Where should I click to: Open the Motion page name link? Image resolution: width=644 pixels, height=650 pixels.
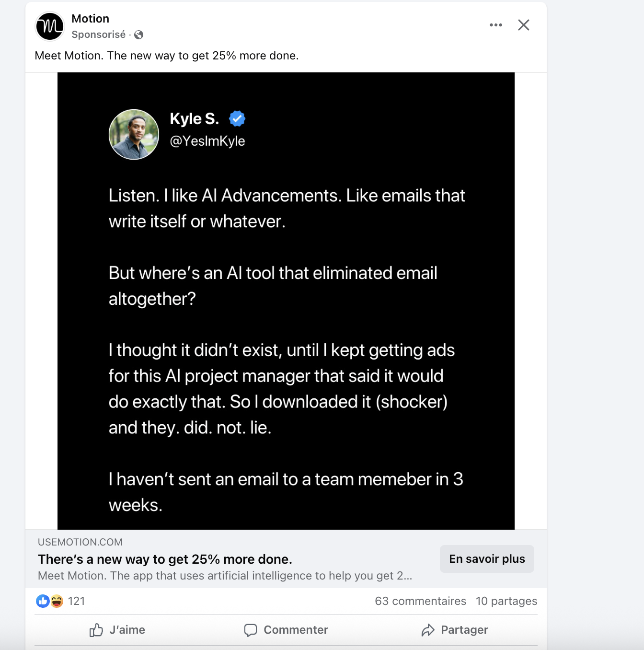click(91, 19)
